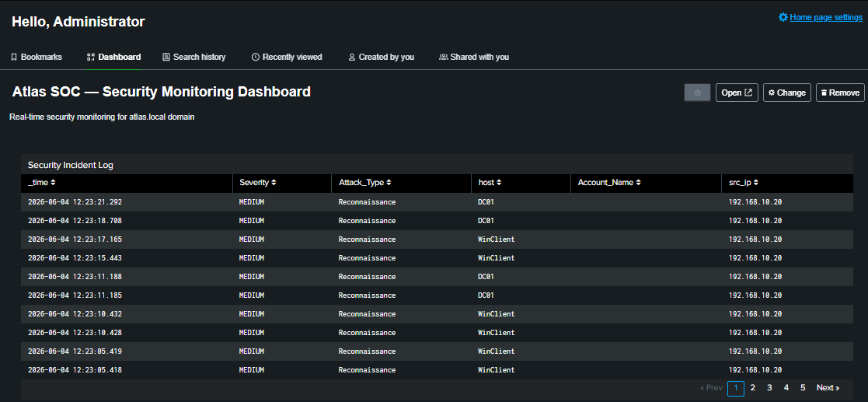This screenshot has width=868, height=402.
Task: Click timestamp 2026-06-04 12:23:17.165
Action: (x=75, y=239)
